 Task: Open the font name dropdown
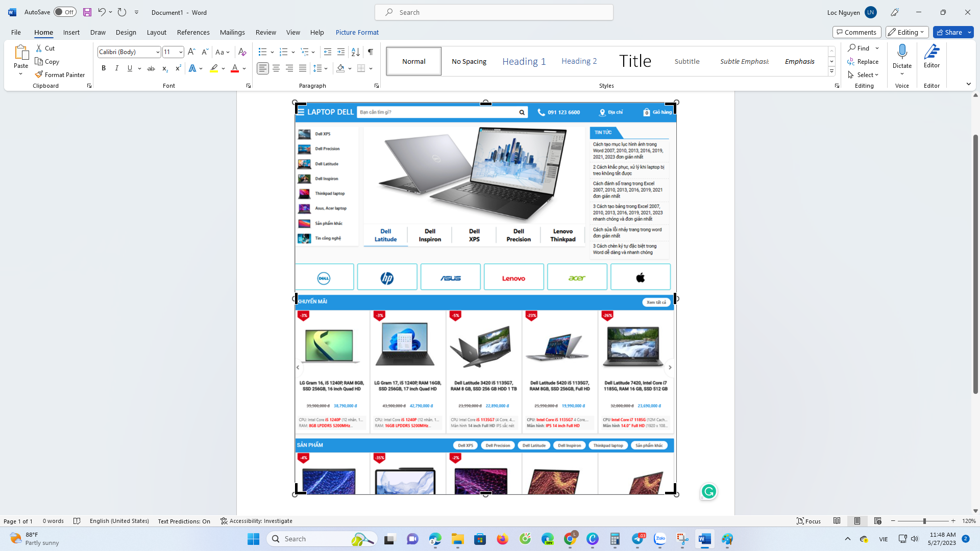coord(158,52)
